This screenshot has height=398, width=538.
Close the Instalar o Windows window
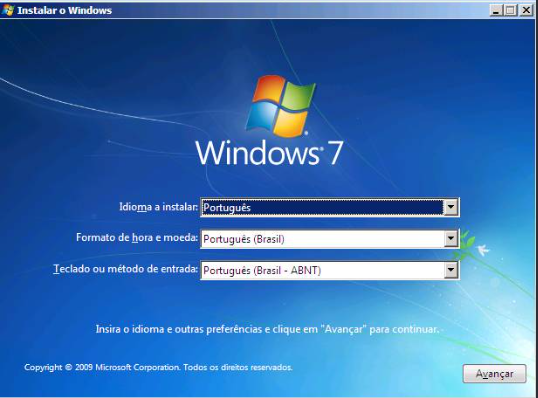[526, 10]
